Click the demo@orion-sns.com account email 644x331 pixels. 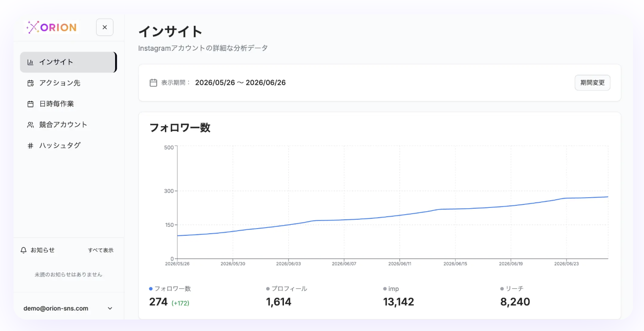56,309
